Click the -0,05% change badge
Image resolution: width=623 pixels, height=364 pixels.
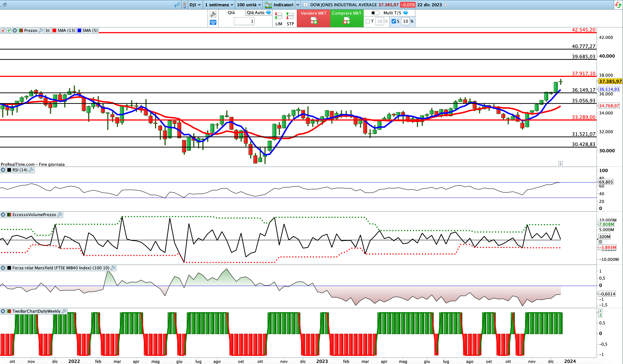coord(408,5)
